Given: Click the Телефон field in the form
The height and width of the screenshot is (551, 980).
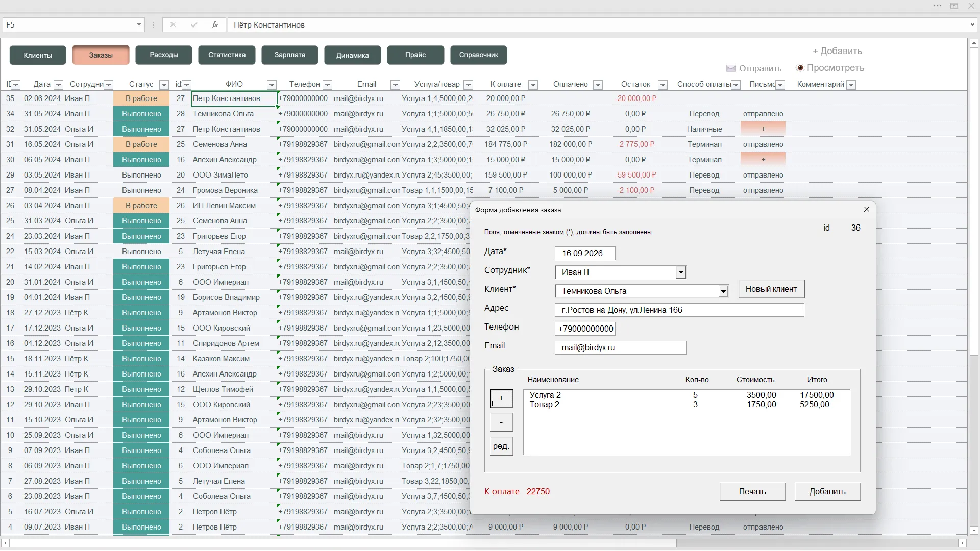Looking at the screenshot, I should point(585,329).
